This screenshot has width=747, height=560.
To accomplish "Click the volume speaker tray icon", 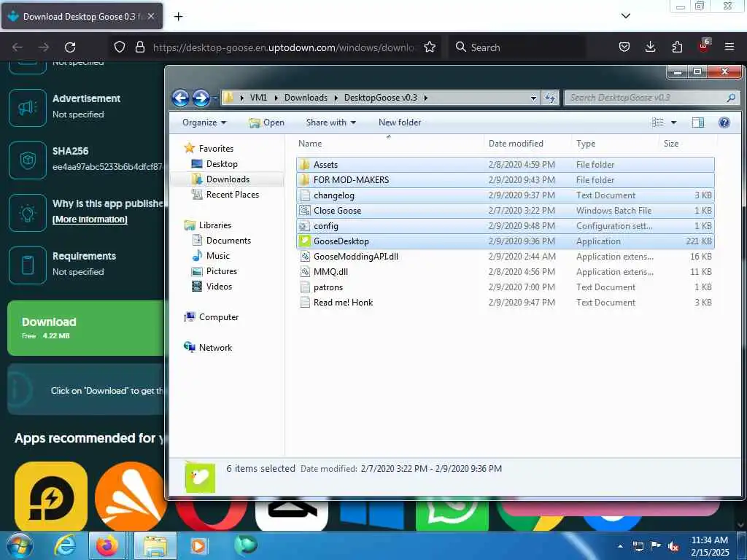I will (x=673, y=547).
